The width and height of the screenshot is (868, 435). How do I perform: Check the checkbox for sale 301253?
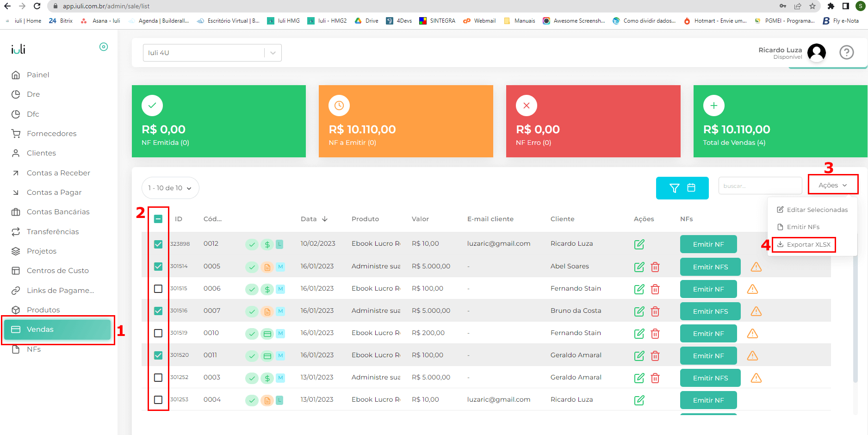pyautogui.click(x=158, y=400)
